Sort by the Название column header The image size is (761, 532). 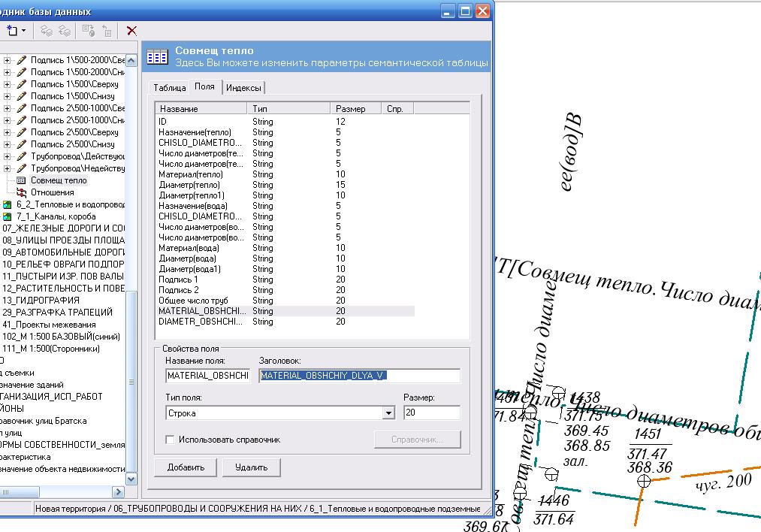[x=201, y=109]
